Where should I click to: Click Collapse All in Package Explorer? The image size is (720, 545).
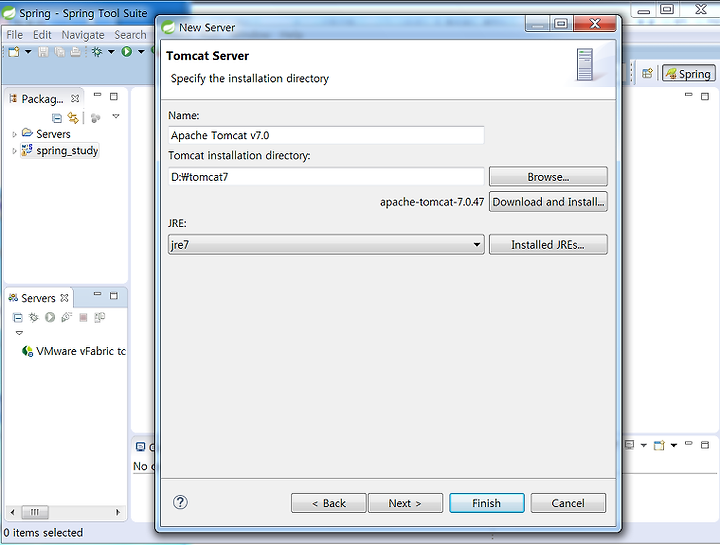pos(57,118)
